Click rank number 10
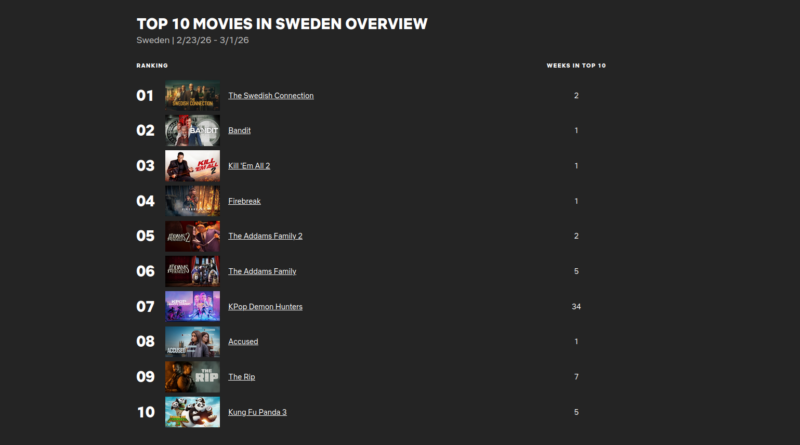The height and width of the screenshot is (445, 800). pyautogui.click(x=146, y=412)
